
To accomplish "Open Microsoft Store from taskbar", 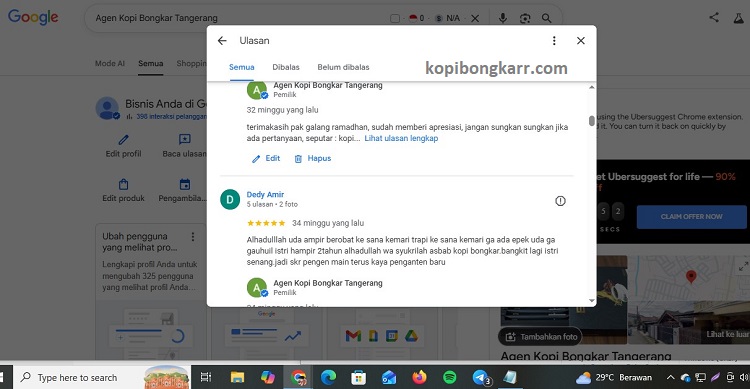I will tap(358, 378).
